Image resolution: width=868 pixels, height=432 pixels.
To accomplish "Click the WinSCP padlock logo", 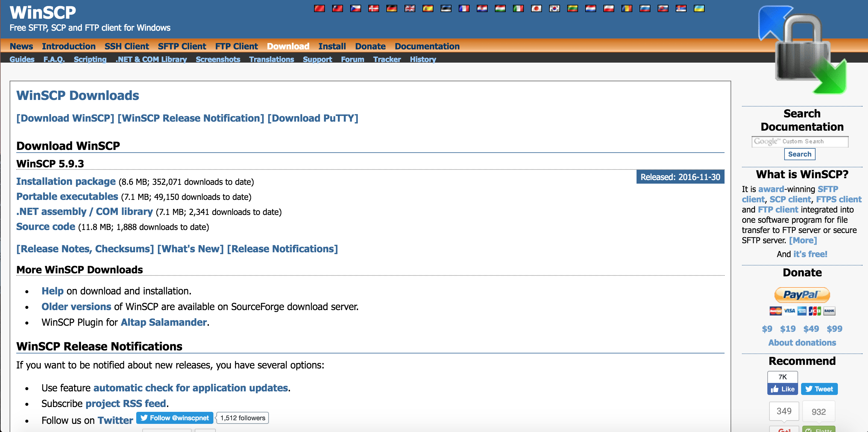I will pos(802,50).
